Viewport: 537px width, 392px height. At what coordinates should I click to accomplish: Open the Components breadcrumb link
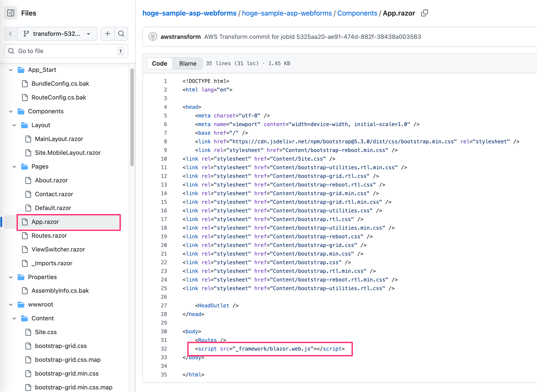click(x=357, y=13)
